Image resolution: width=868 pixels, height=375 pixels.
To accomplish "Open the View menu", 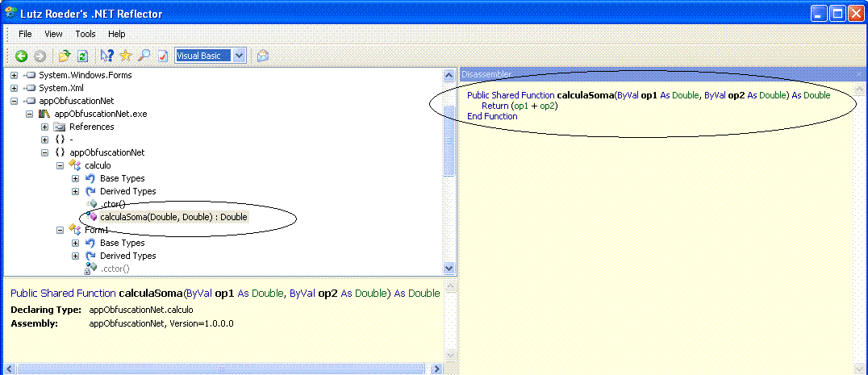I will point(53,34).
